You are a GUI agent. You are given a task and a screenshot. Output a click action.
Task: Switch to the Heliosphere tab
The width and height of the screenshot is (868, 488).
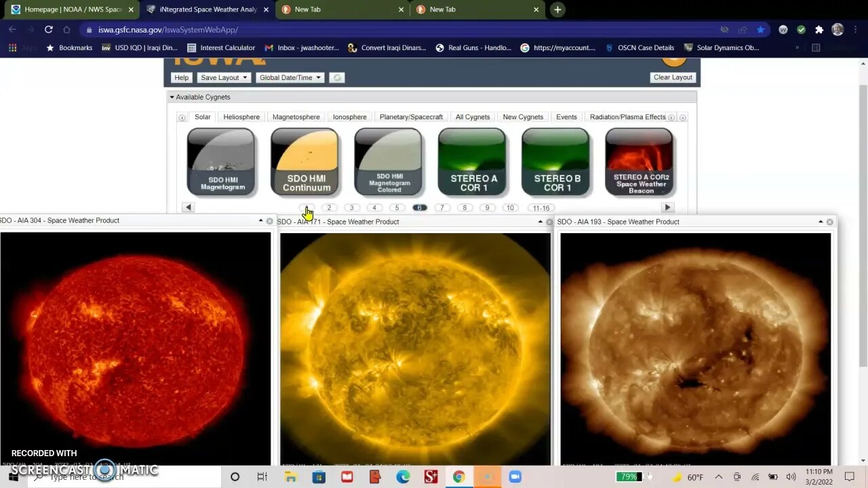[241, 117]
